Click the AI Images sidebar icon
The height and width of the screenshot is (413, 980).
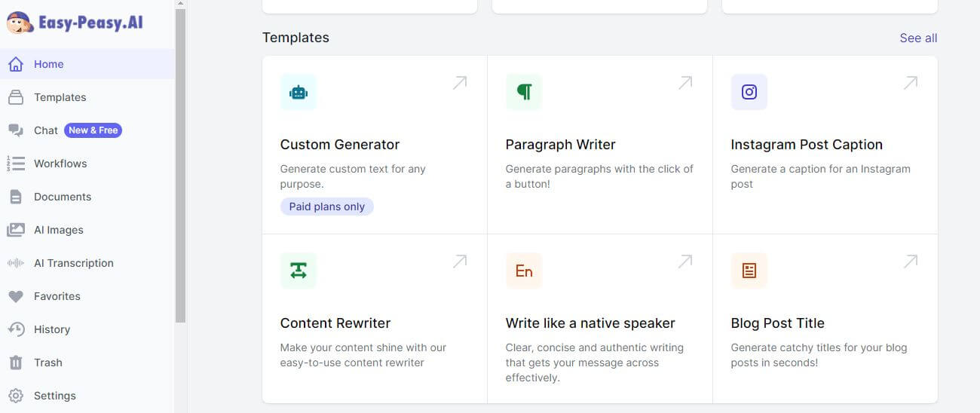tap(15, 230)
